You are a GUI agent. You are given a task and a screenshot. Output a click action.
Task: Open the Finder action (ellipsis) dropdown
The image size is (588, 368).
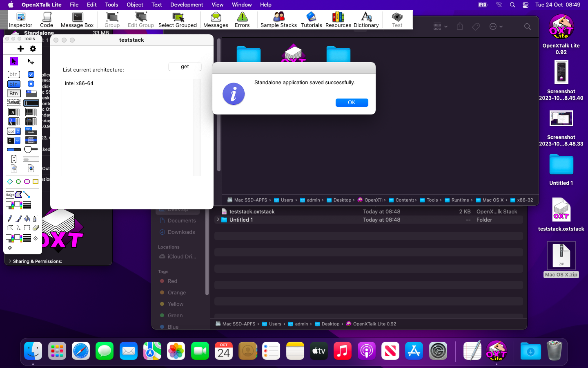click(496, 27)
